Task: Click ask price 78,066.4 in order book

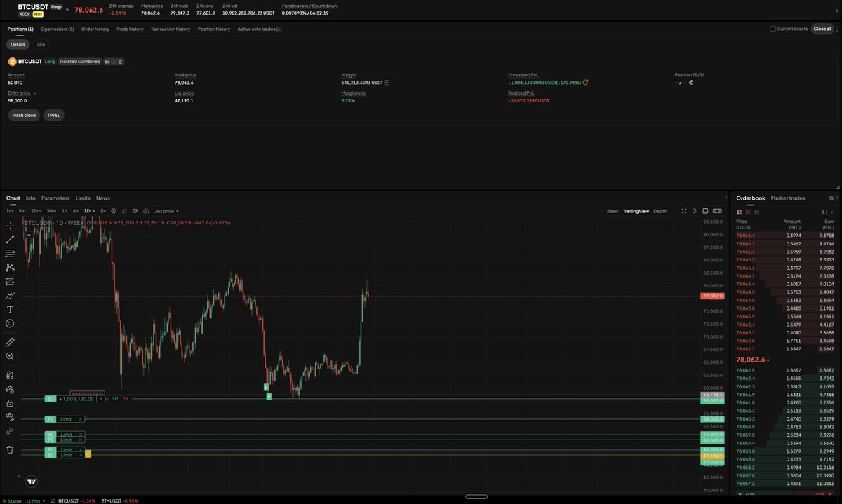Action: tap(745, 236)
